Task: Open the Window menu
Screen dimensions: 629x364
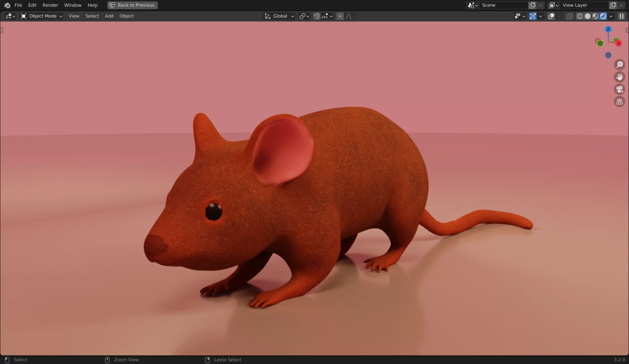Action: 73,5
